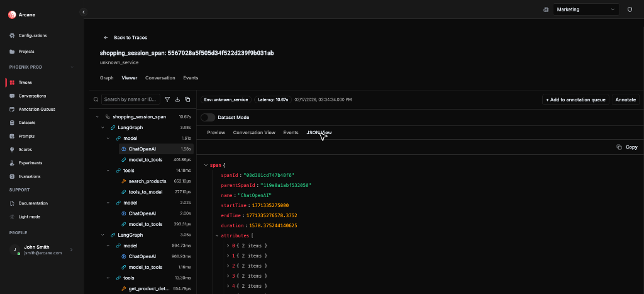Collapse the sidebar with the arrow button
The image size is (644, 294).
(84, 13)
